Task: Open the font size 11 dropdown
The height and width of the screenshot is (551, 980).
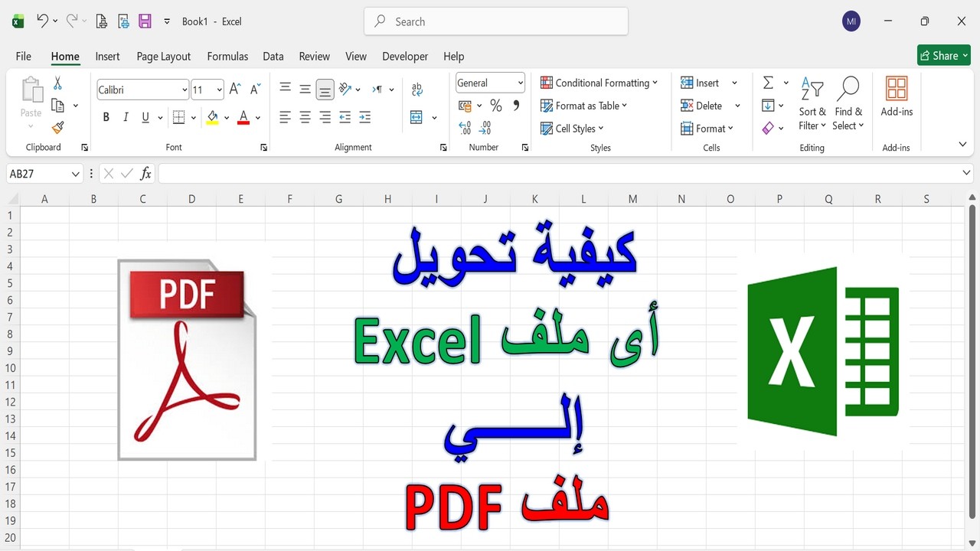Action: (x=220, y=90)
